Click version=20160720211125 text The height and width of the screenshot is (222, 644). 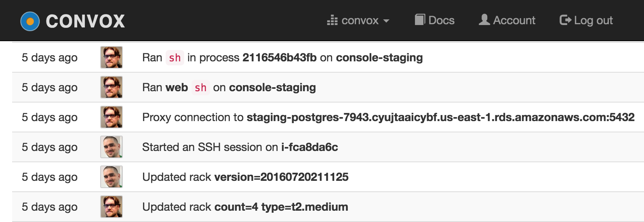point(281,177)
